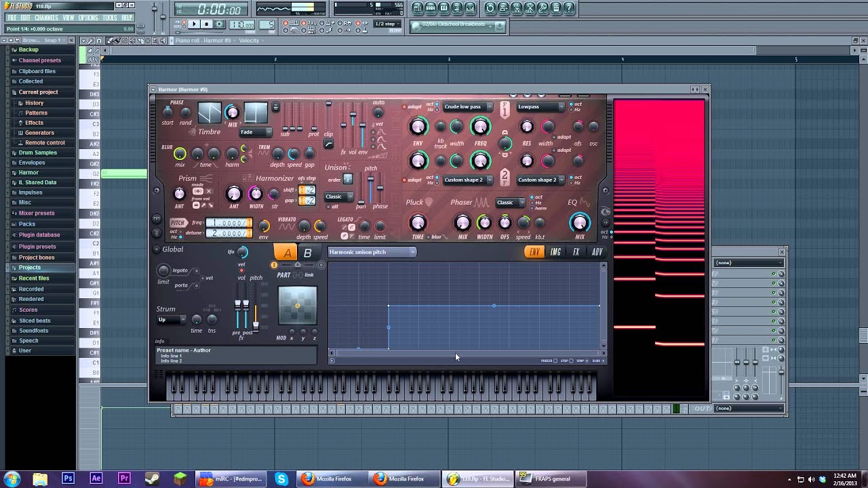The height and width of the screenshot is (488, 868).
Task: Expand the Strum direction Up dropdown
Action: [x=171, y=320]
